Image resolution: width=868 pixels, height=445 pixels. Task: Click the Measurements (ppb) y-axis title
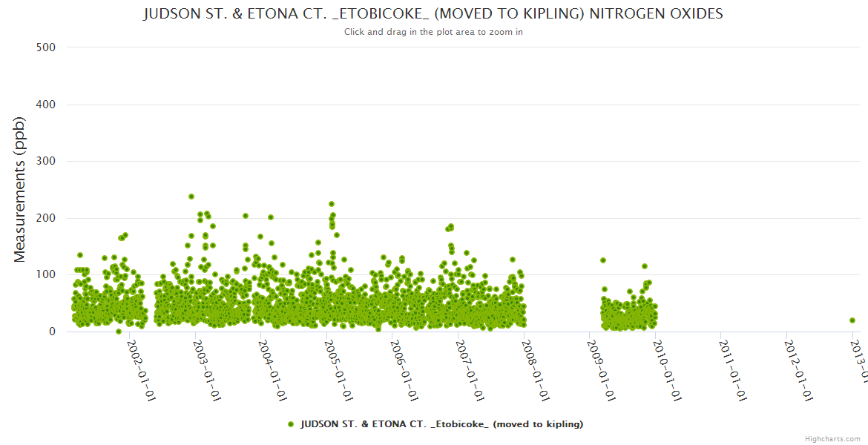20,190
